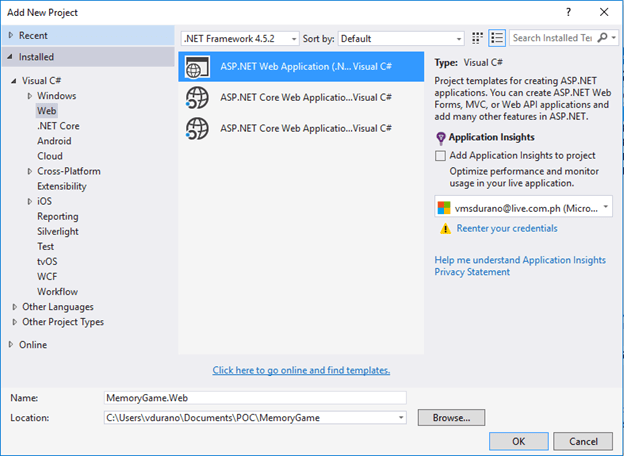
Task: Click the yellow warning icon beside credentials
Action: coord(445,228)
